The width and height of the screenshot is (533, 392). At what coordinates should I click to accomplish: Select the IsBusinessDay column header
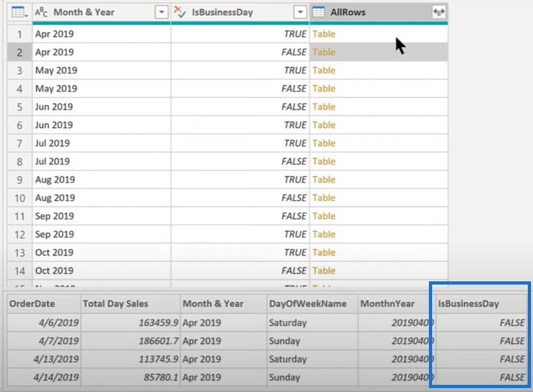240,12
